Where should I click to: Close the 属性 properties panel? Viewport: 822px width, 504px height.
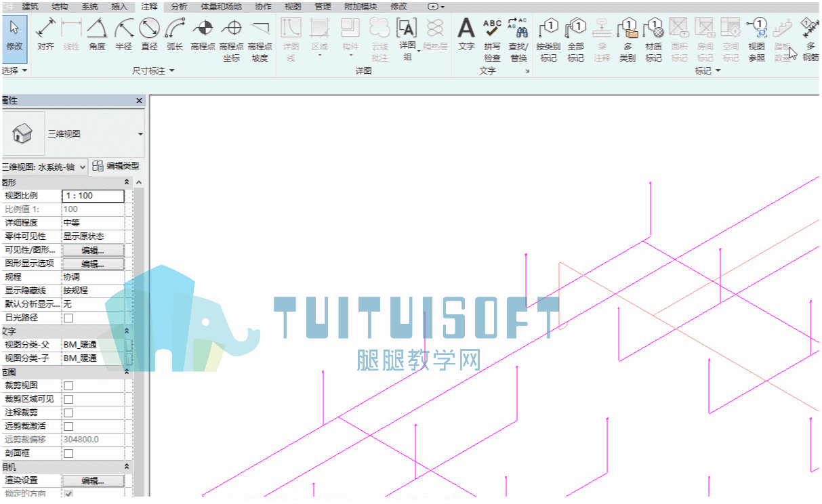[140, 101]
